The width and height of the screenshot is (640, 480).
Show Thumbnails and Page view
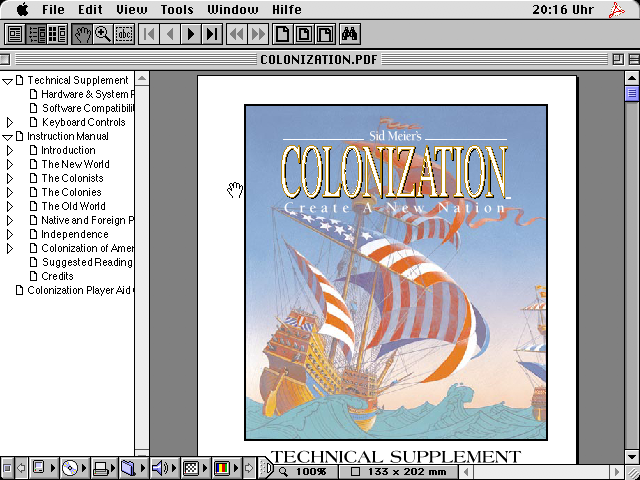[x=58, y=34]
